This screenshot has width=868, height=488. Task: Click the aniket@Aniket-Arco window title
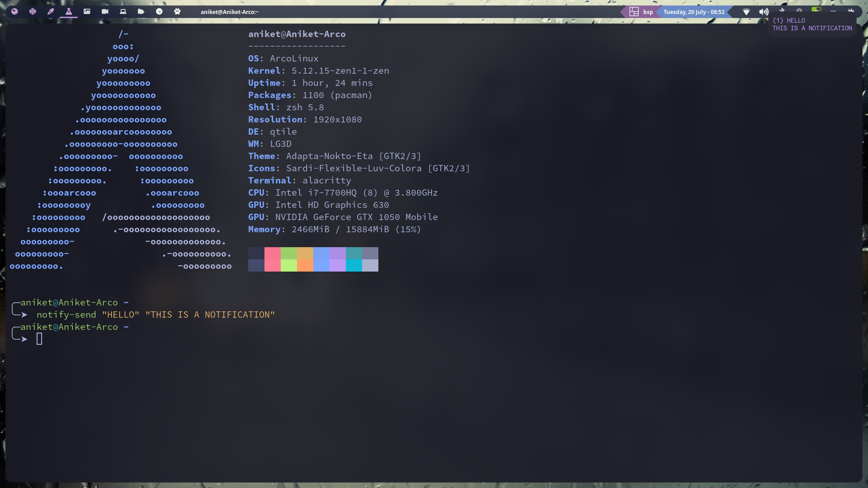click(229, 12)
